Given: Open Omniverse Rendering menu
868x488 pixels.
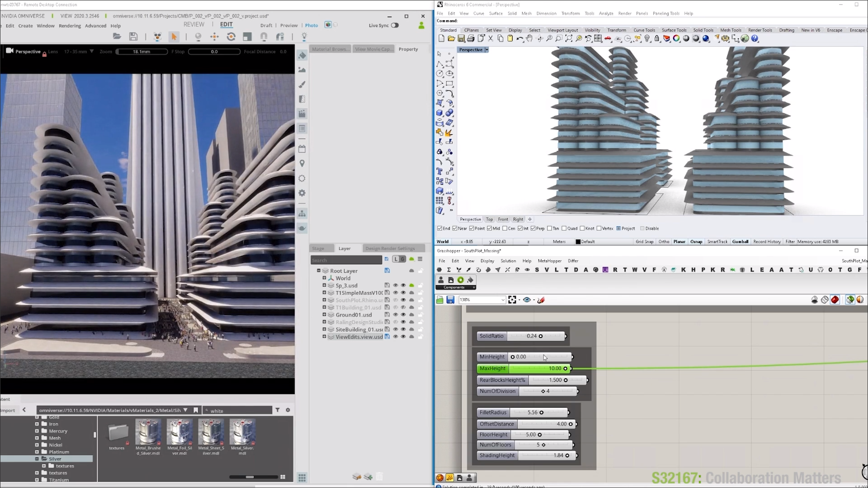Looking at the screenshot, I should (70, 26).
